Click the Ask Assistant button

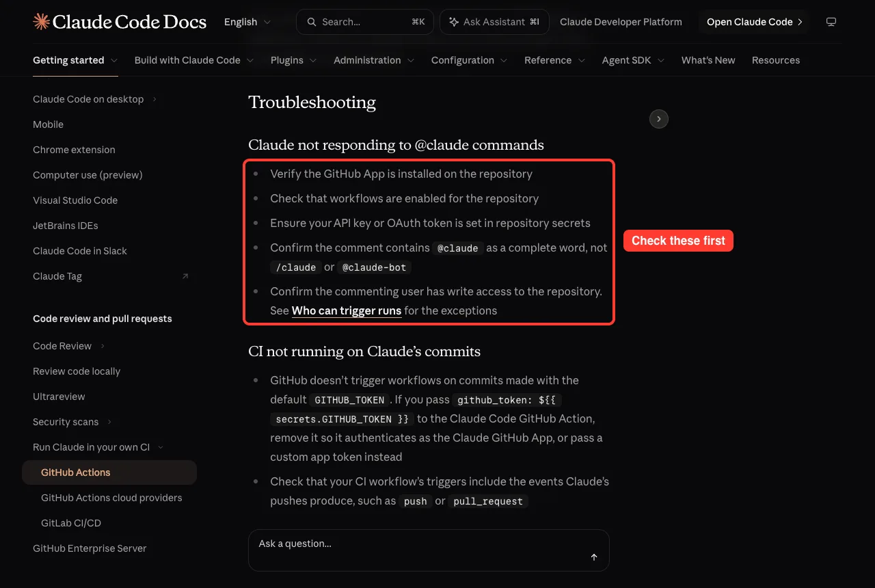494,22
